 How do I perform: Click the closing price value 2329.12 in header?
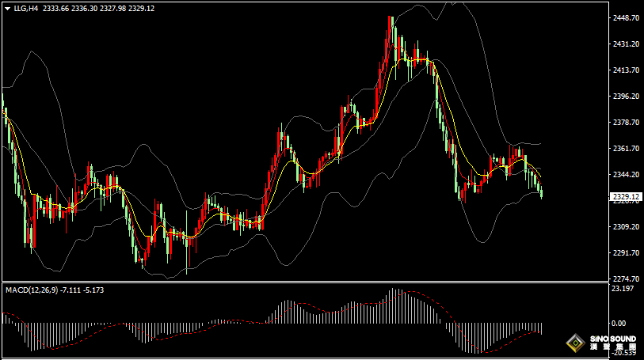pos(140,8)
